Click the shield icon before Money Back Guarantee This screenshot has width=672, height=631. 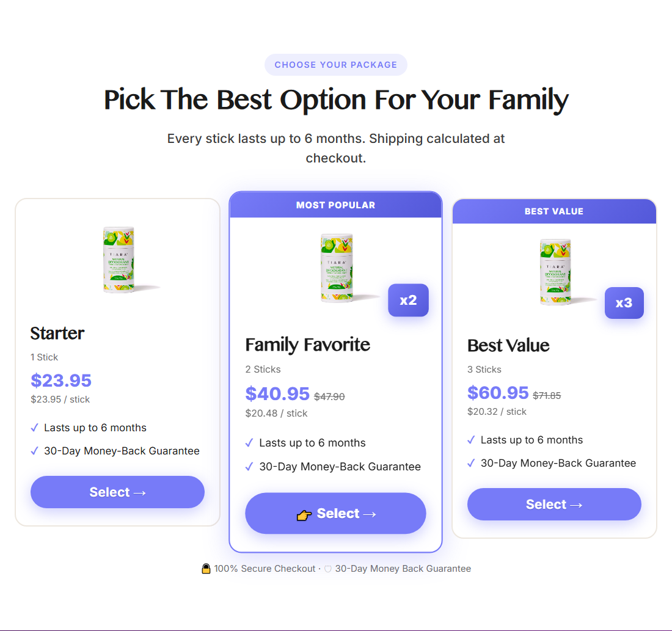(328, 569)
